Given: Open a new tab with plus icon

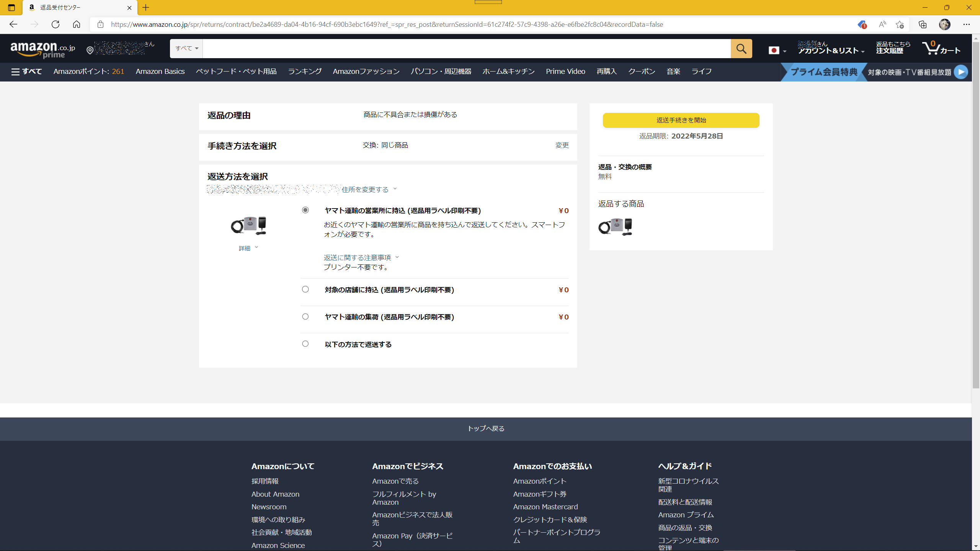Looking at the screenshot, I should [146, 8].
